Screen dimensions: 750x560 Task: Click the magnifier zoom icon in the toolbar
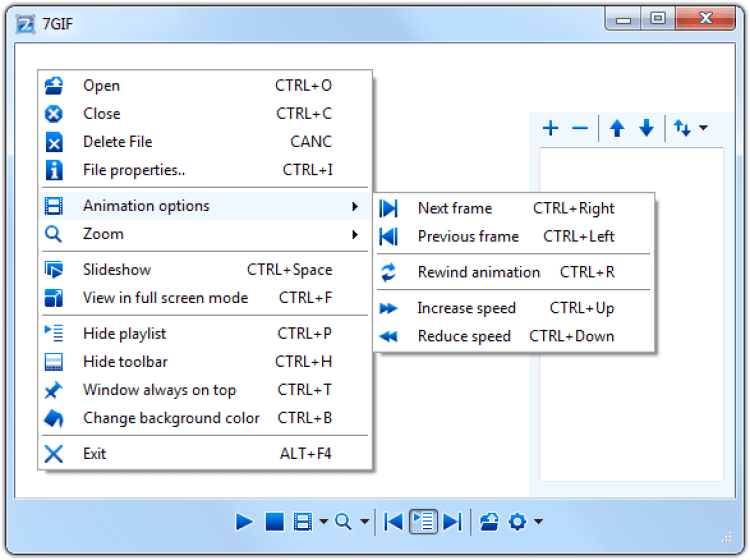click(x=343, y=522)
